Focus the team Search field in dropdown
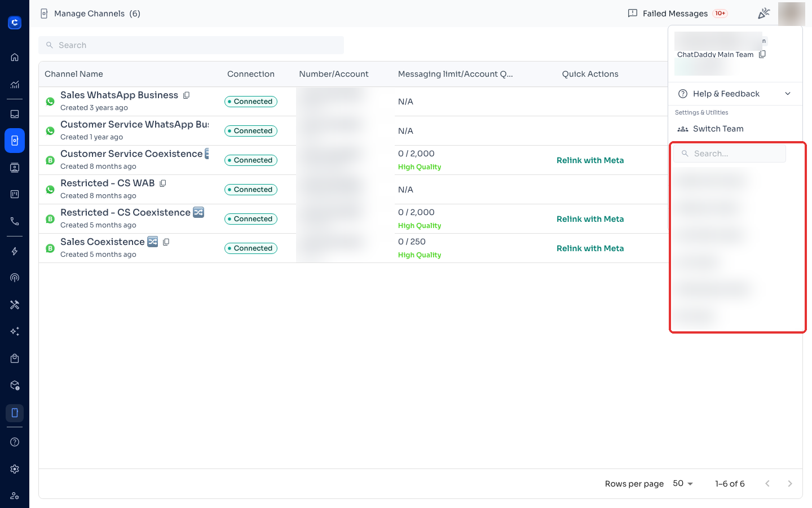This screenshot has height=508, width=812. (x=729, y=154)
